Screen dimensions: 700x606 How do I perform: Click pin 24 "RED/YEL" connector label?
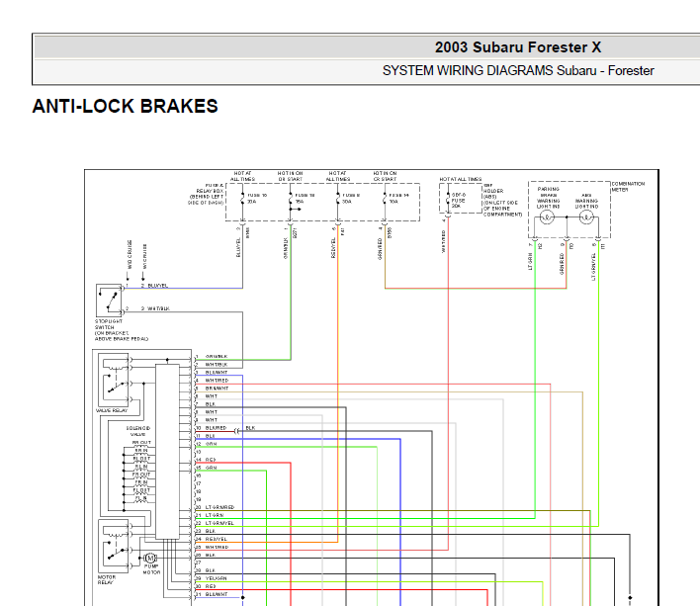point(217,539)
